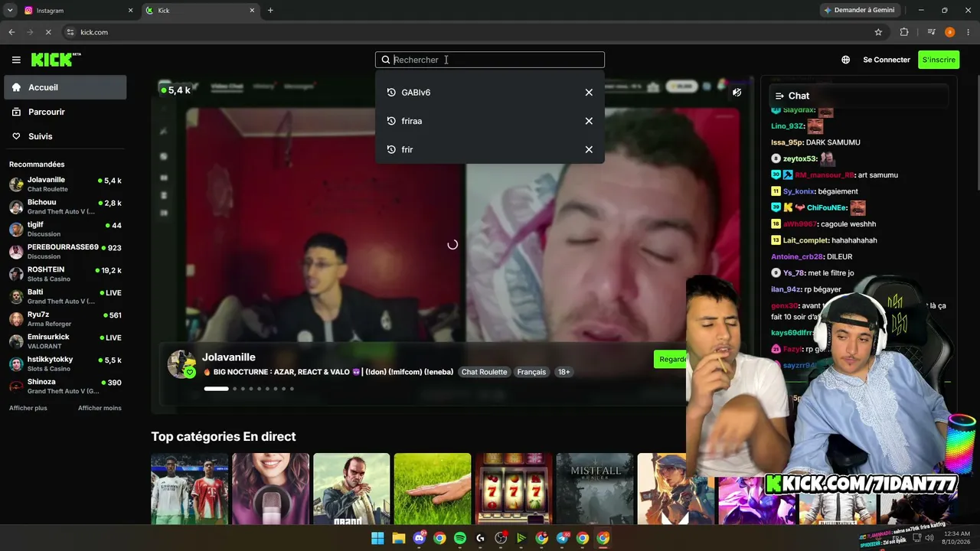Open Parcourir in the sidebar
Screen dimensions: 980x551
(65, 112)
